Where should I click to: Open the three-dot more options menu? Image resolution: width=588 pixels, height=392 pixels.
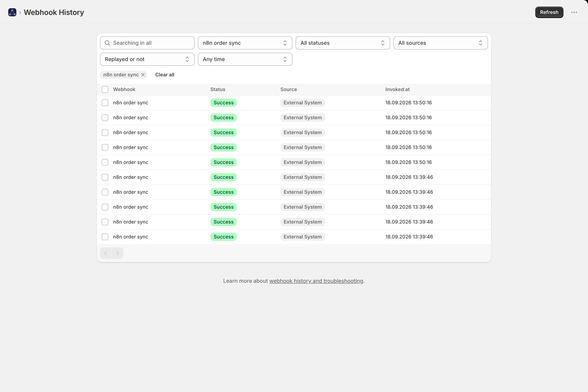[574, 12]
